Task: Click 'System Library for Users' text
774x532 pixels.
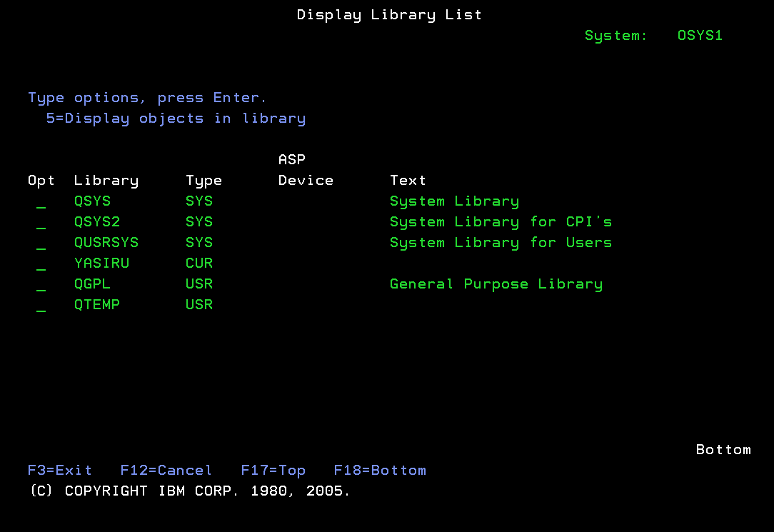Action: coord(501,244)
